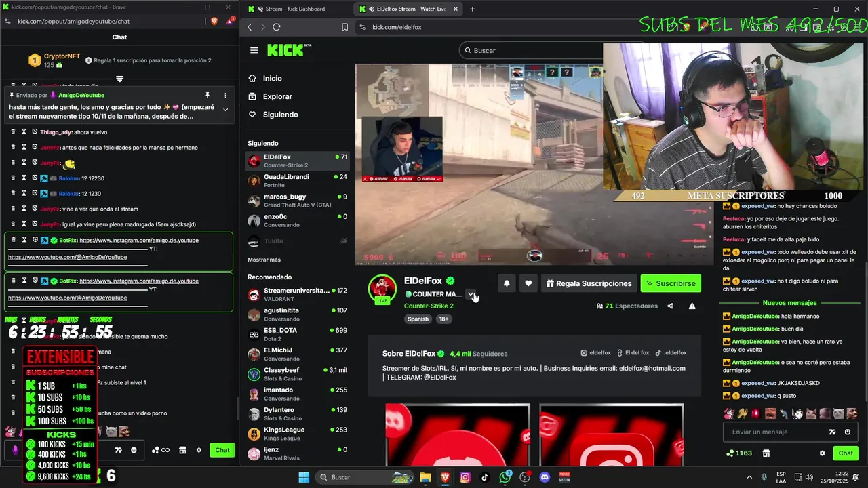The height and width of the screenshot is (488, 868).
Task: Select GuadaLibrandi in the following list
Action: pos(297,180)
